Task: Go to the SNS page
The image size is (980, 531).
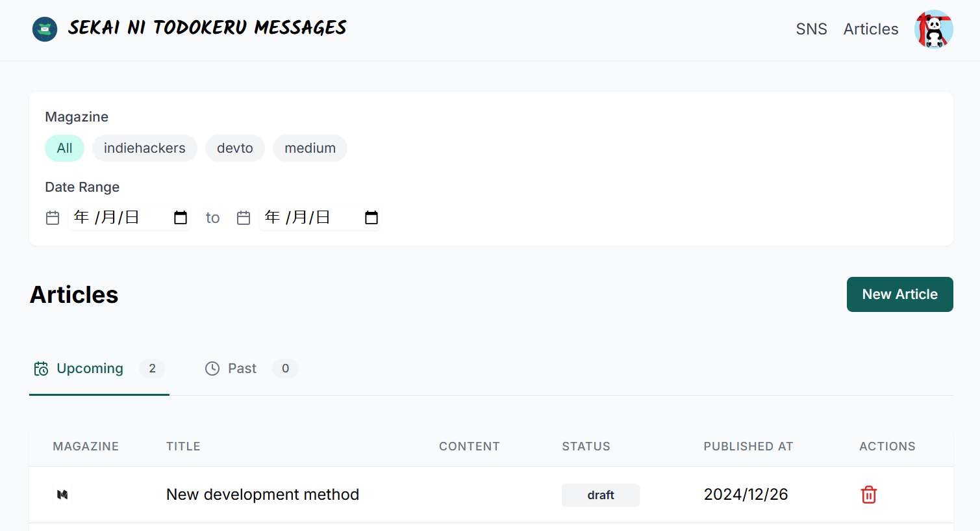Action: point(811,29)
